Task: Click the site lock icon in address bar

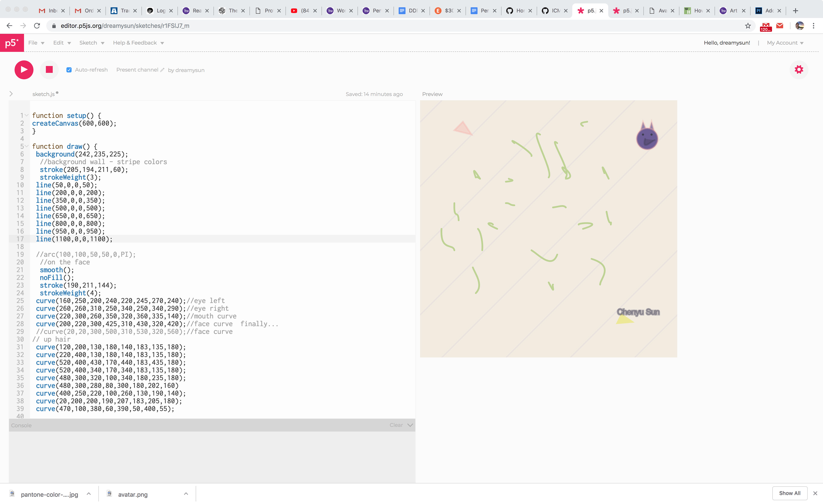Action: (x=54, y=26)
